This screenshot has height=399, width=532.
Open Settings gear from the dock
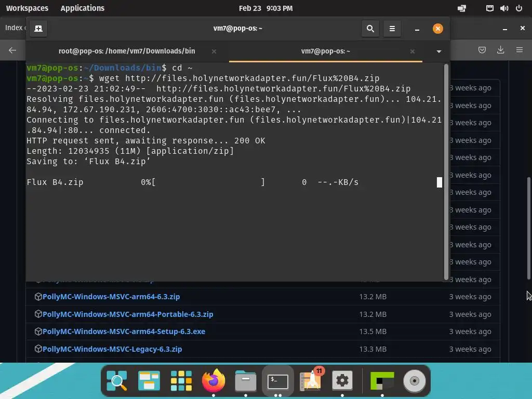click(342, 381)
